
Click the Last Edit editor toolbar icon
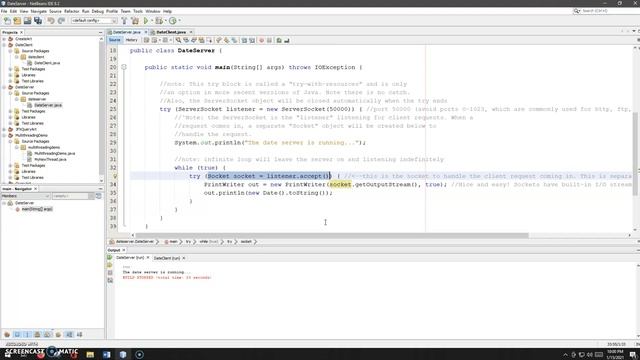tap(146, 40)
